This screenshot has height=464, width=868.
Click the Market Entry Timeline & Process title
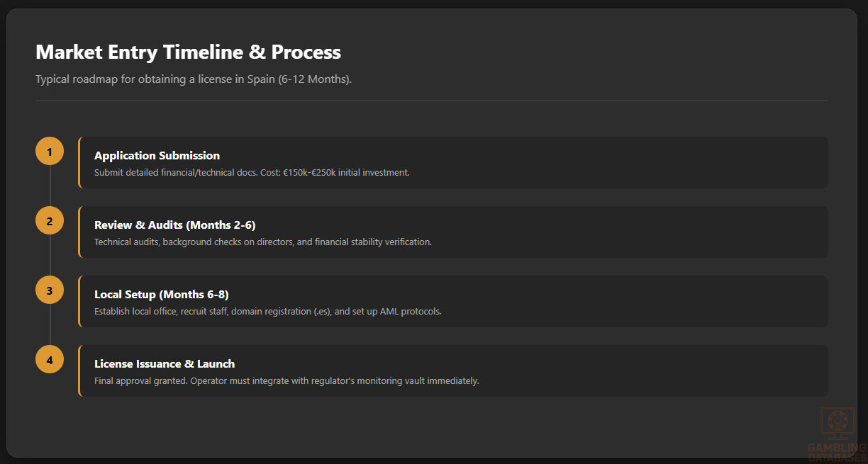[x=188, y=52]
